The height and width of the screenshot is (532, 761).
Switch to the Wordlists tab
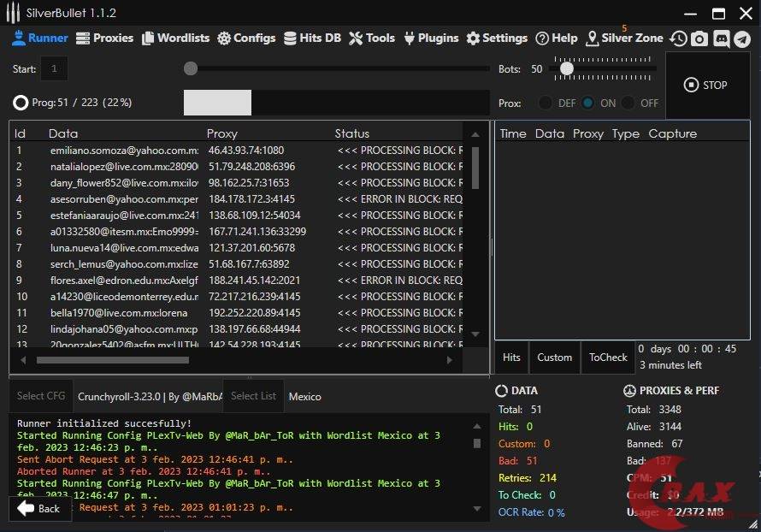tap(175, 38)
